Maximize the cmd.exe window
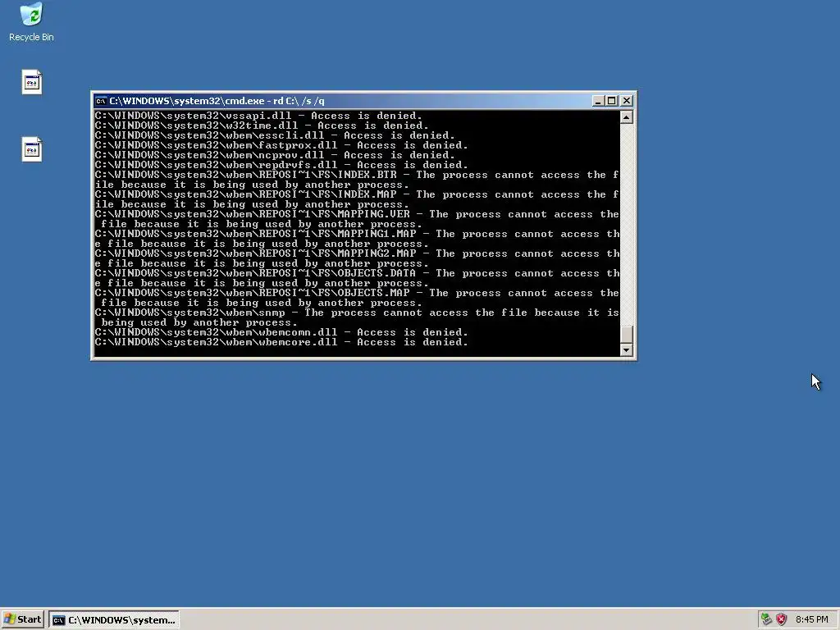Viewport: 840px width, 630px height. [612, 101]
